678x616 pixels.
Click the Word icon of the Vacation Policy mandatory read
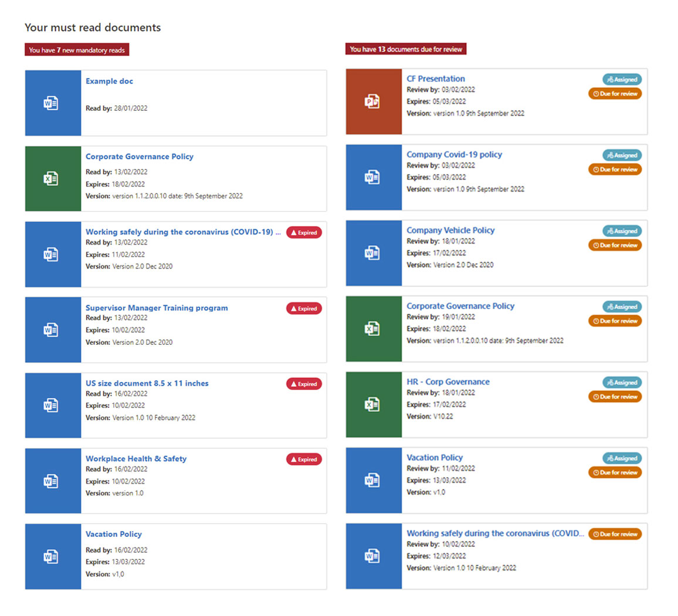(53, 556)
